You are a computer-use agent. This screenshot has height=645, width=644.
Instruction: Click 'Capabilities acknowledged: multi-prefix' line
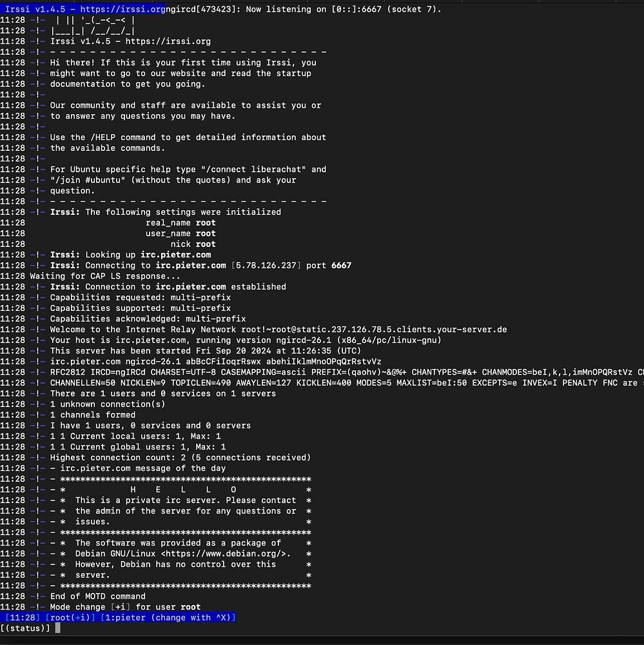[x=148, y=319]
